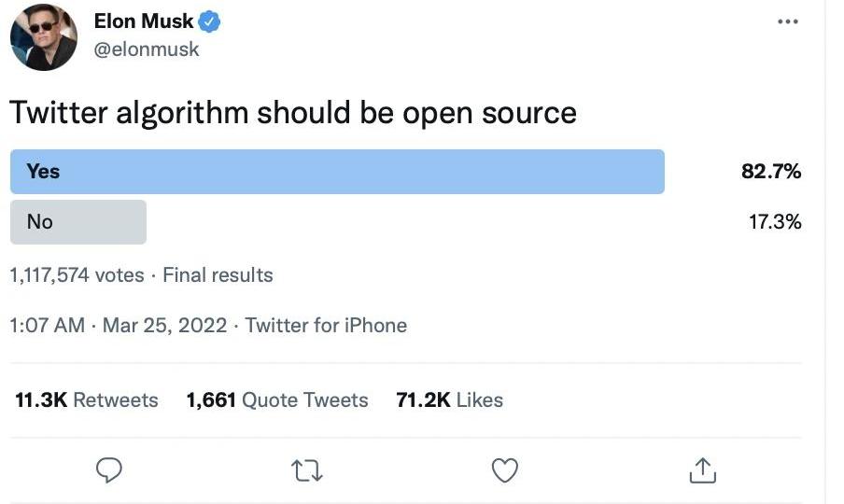Image resolution: width=844 pixels, height=504 pixels.
Task: Select the No poll result bar
Action: [x=77, y=222]
